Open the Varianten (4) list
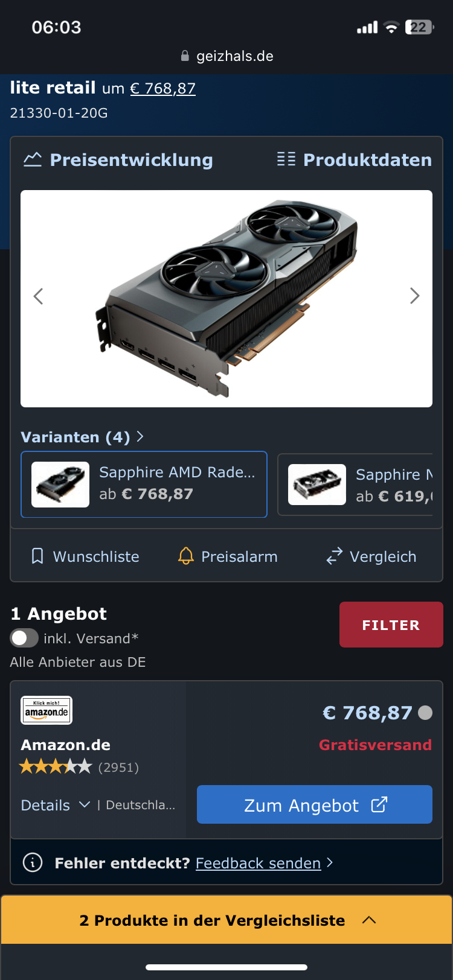The height and width of the screenshot is (980, 453). pos(82,437)
